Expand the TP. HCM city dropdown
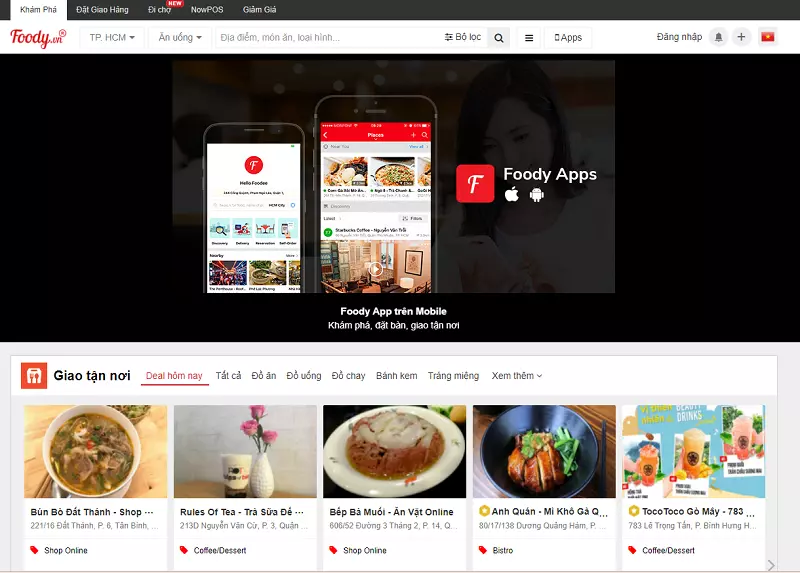The image size is (800, 573). [x=112, y=38]
